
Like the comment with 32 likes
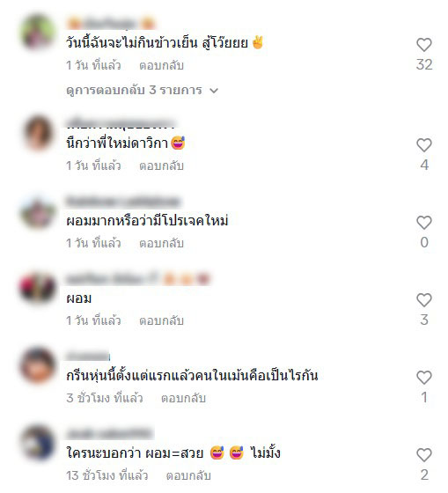click(423, 45)
